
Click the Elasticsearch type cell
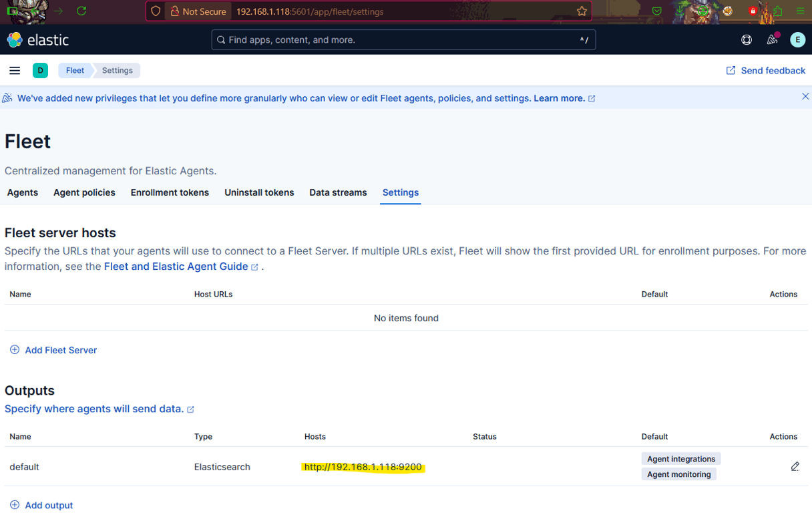click(222, 467)
